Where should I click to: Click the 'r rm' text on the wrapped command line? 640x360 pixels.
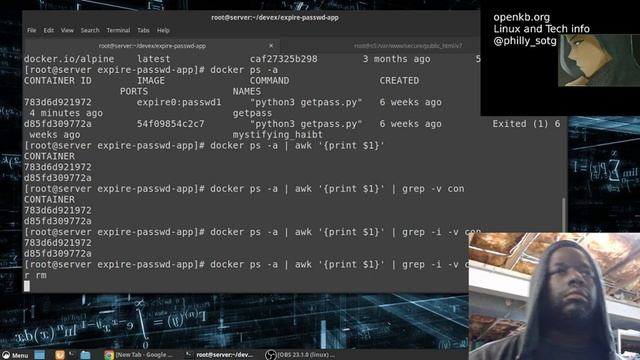(x=35, y=276)
